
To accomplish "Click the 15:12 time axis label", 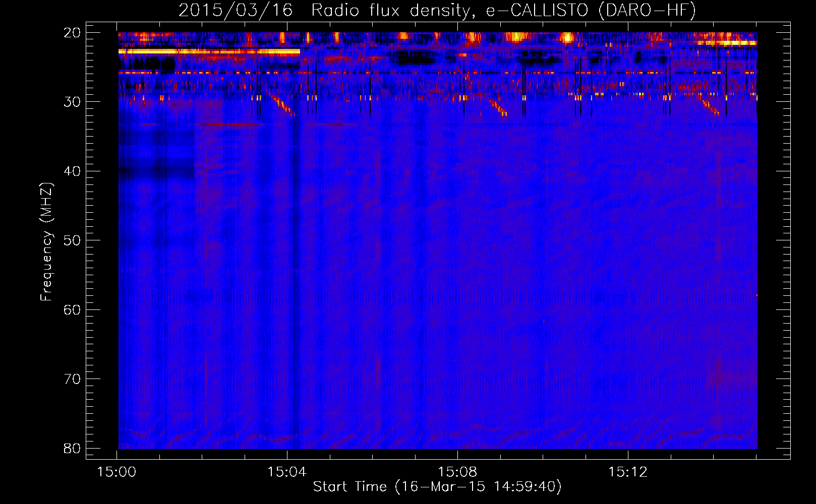I will [x=628, y=472].
